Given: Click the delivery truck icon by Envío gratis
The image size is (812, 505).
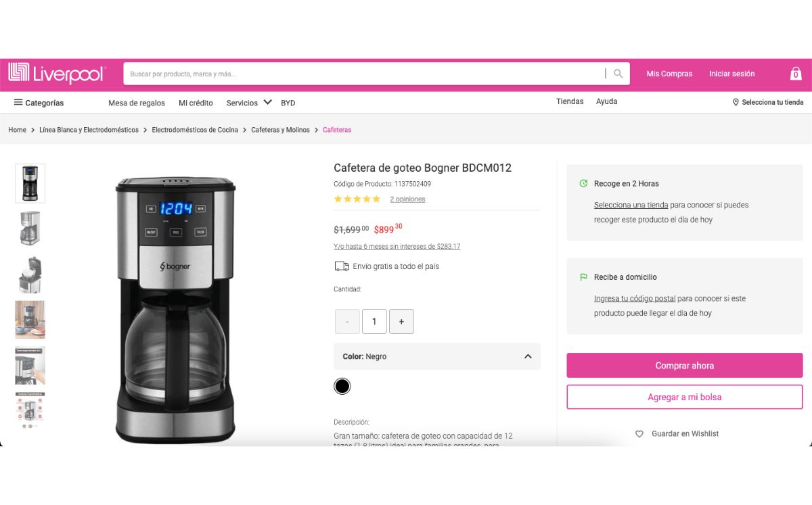Looking at the screenshot, I should click(342, 266).
